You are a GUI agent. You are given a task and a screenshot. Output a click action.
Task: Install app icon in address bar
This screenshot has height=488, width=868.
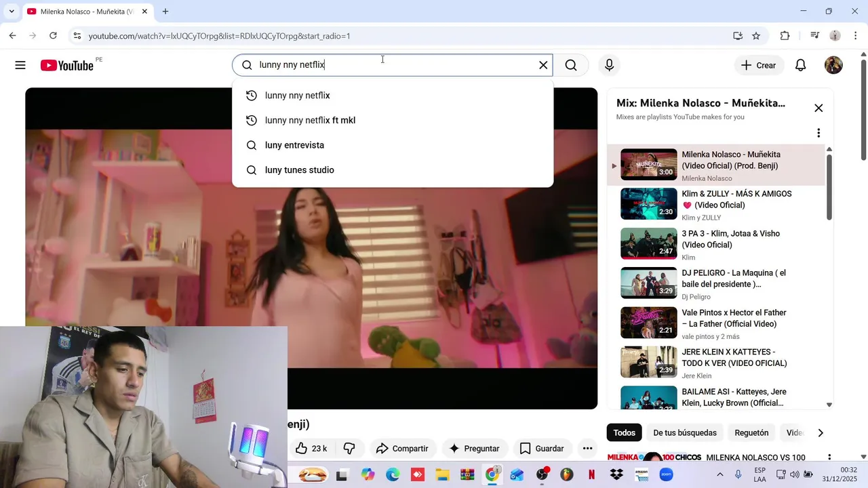tap(738, 36)
